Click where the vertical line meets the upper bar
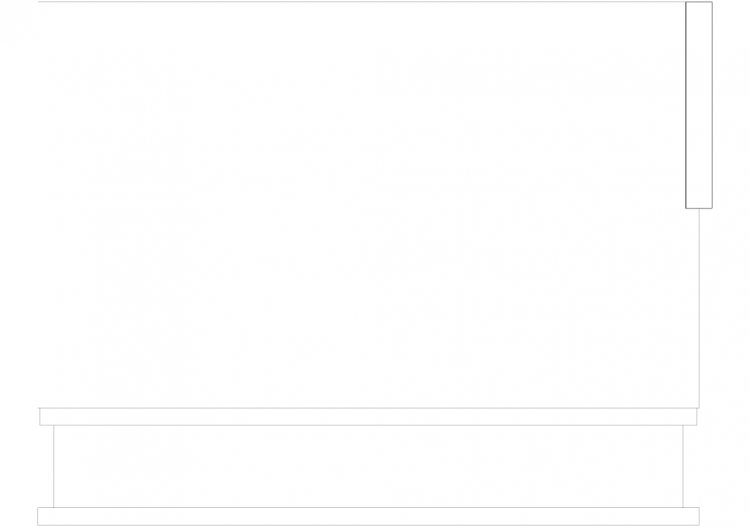This screenshot has height=527, width=750. coord(699,408)
